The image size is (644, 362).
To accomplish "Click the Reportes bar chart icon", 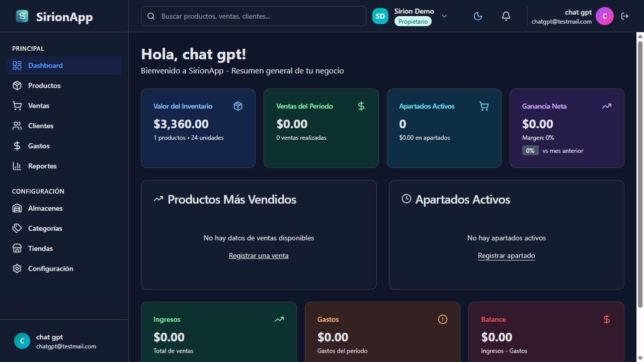I will click(17, 166).
